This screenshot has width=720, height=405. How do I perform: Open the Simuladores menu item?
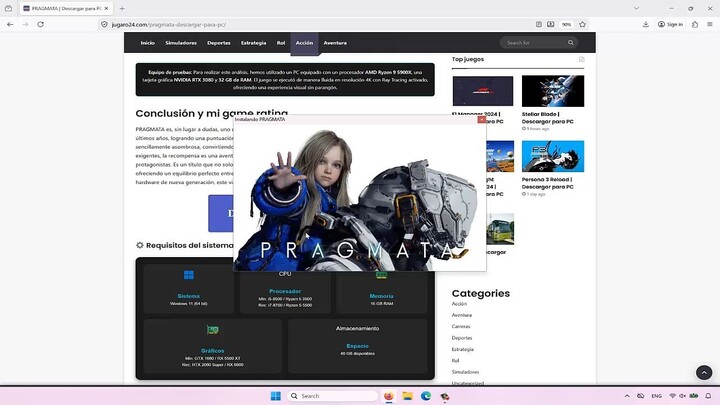click(181, 43)
